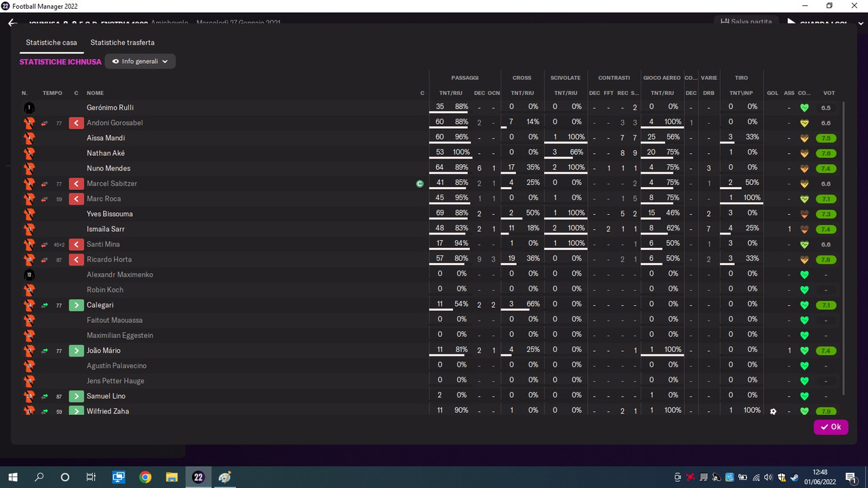Open player Jens Petter Hauge
This screenshot has width=868, height=488.
pyautogui.click(x=115, y=381)
